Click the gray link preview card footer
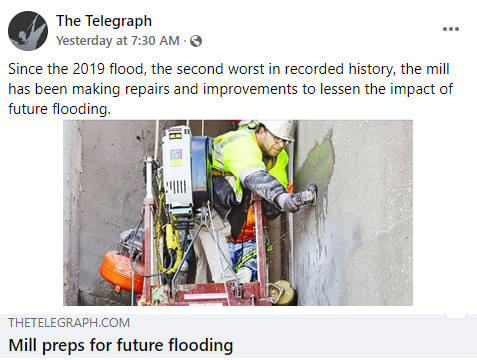 (x=238, y=337)
